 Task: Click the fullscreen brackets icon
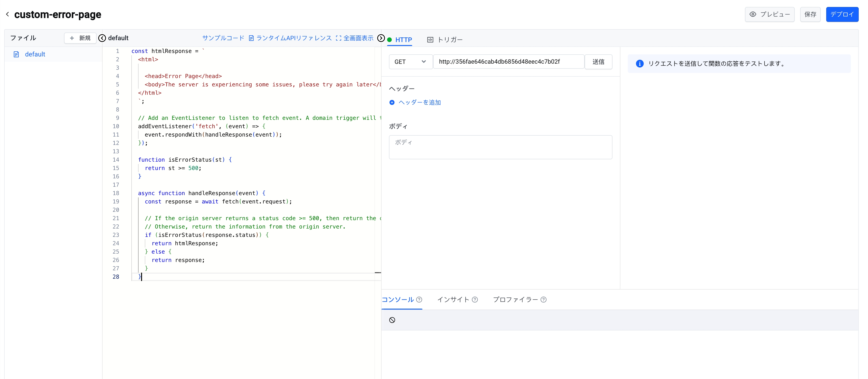(338, 38)
